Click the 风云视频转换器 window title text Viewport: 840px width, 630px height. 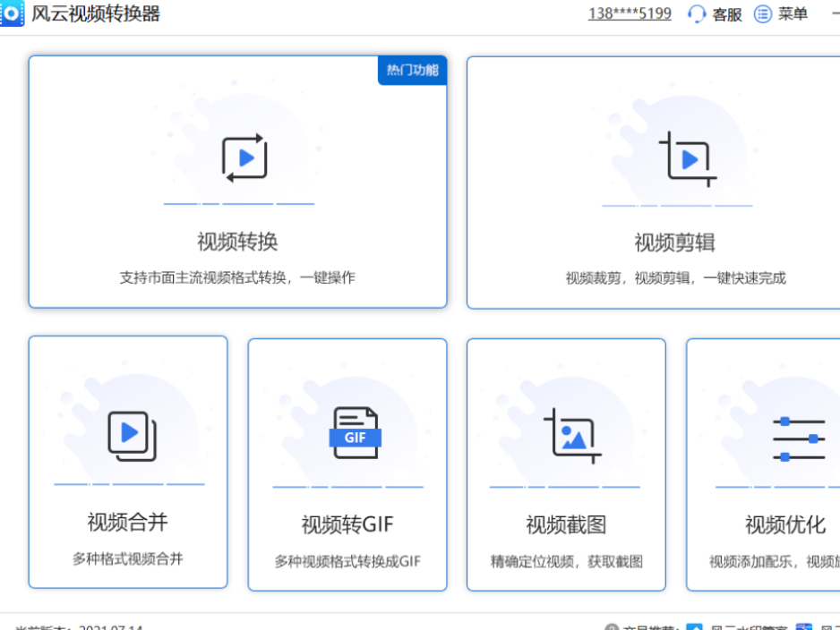tap(96, 13)
